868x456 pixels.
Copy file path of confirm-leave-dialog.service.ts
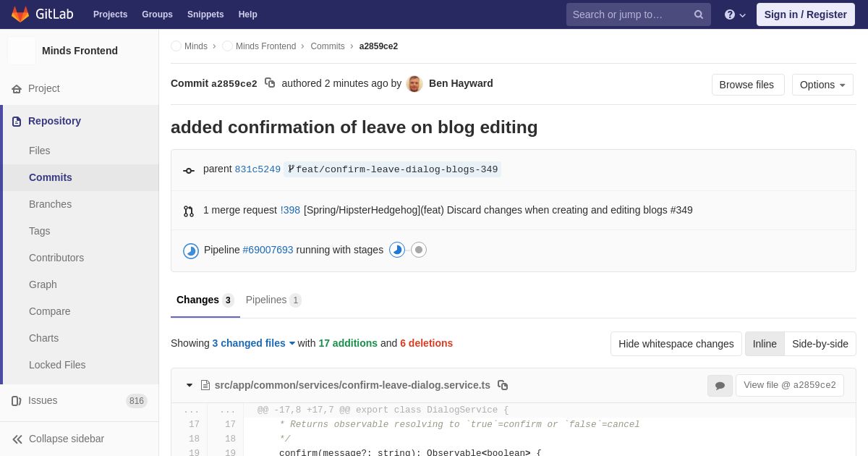[503, 385]
